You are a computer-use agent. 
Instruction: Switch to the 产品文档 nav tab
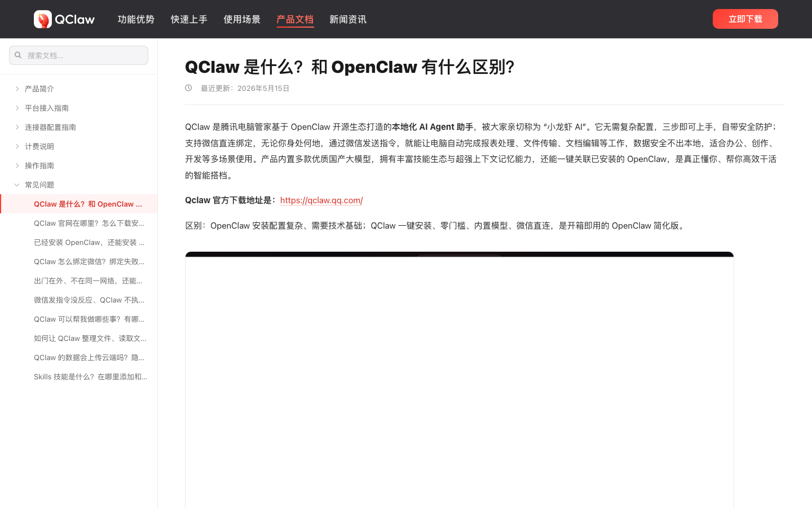point(295,19)
